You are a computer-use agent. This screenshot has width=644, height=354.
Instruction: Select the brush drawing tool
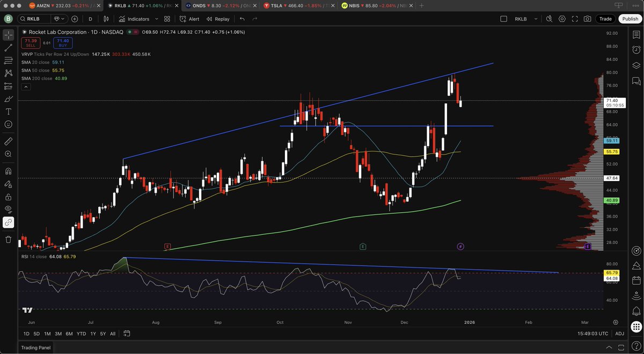click(x=8, y=99)
